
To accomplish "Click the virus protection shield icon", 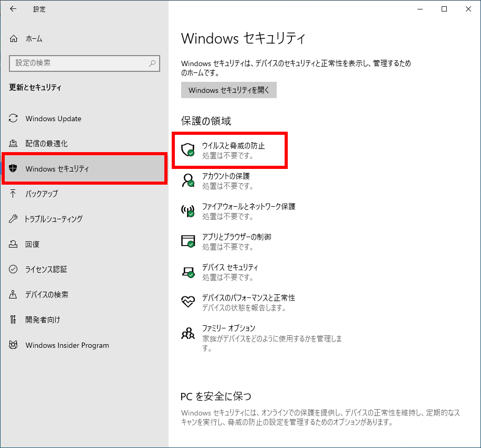I will point(188,150).
